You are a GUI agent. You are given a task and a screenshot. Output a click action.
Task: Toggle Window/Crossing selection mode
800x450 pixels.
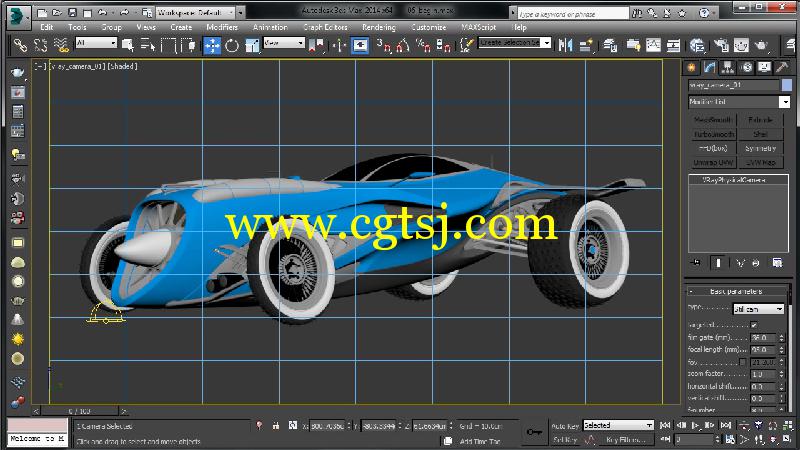pos(188,45)
